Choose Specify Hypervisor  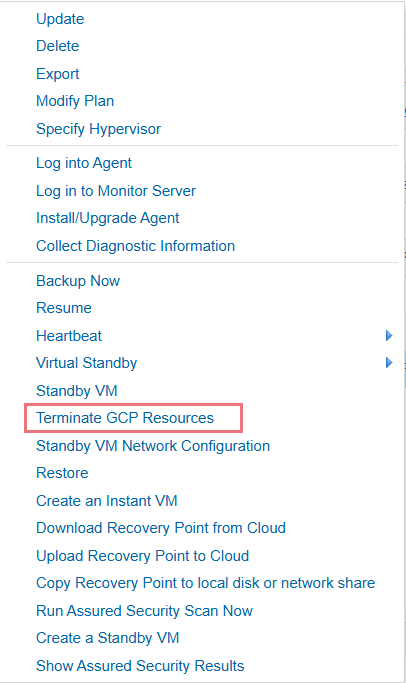click(98, 128)
